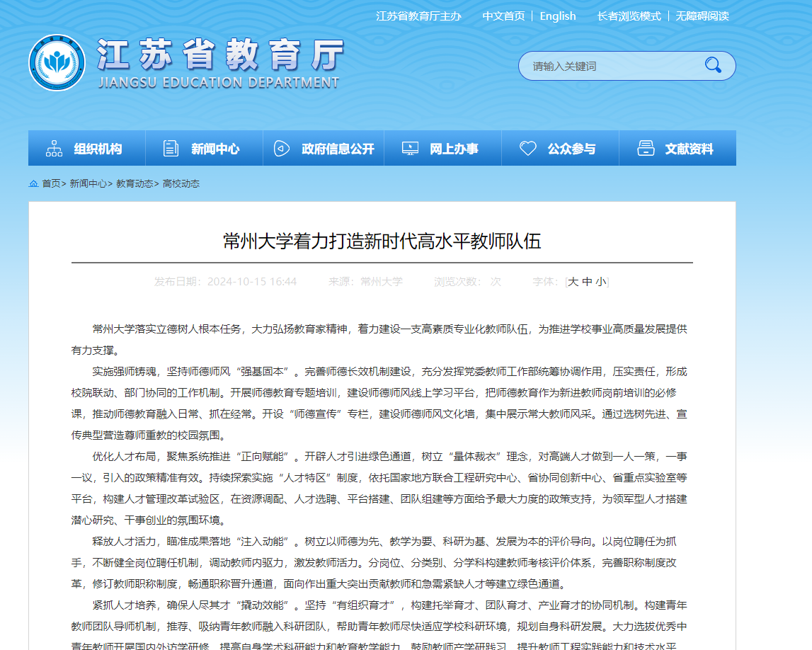Viewport: 812px width, 650px height.
Task: Set font size to 小
Action: click(601, 282)
